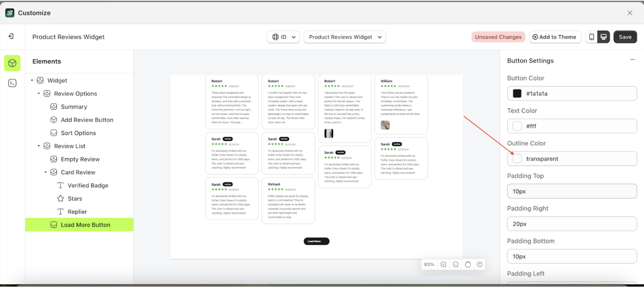This screenshot has height=287, width=644.
Task: Open the ID language dropdown
Action: (283, 37)
